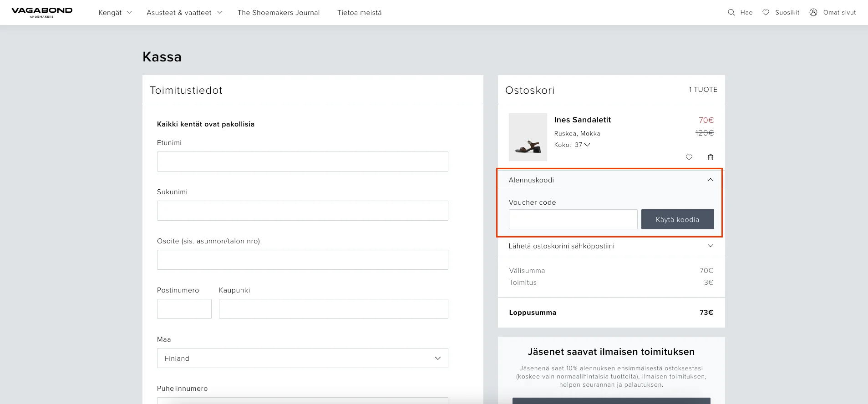Viewport: 868px width, 404px height.
Task: Open the Ines Sandaletit product thumbnail
Action: coord(528,137)
